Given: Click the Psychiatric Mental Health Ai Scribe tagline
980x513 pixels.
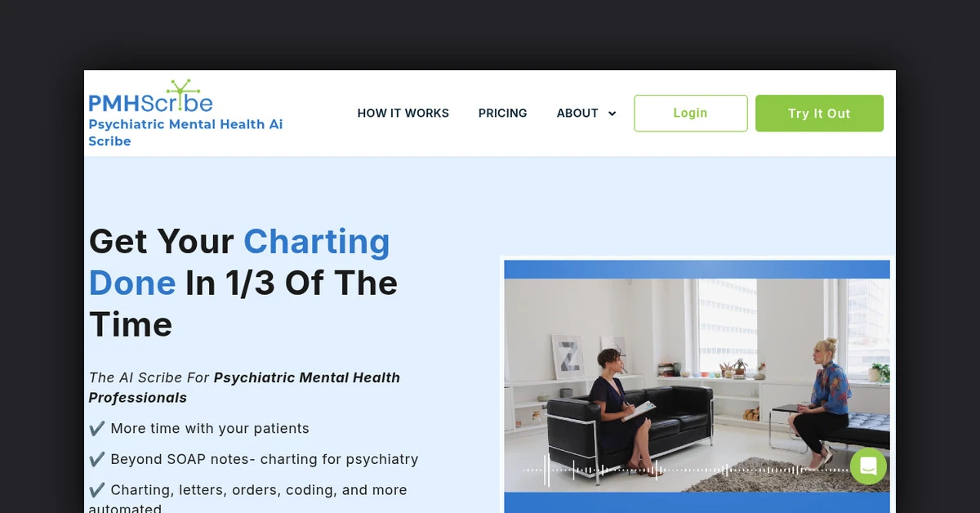Looking at the screenshot, I should click(185, 132).
